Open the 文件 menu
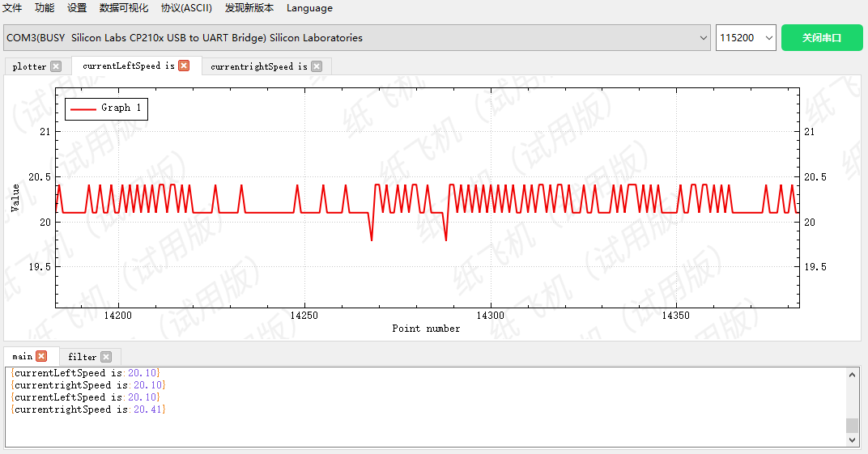 [x=12, y=8]
